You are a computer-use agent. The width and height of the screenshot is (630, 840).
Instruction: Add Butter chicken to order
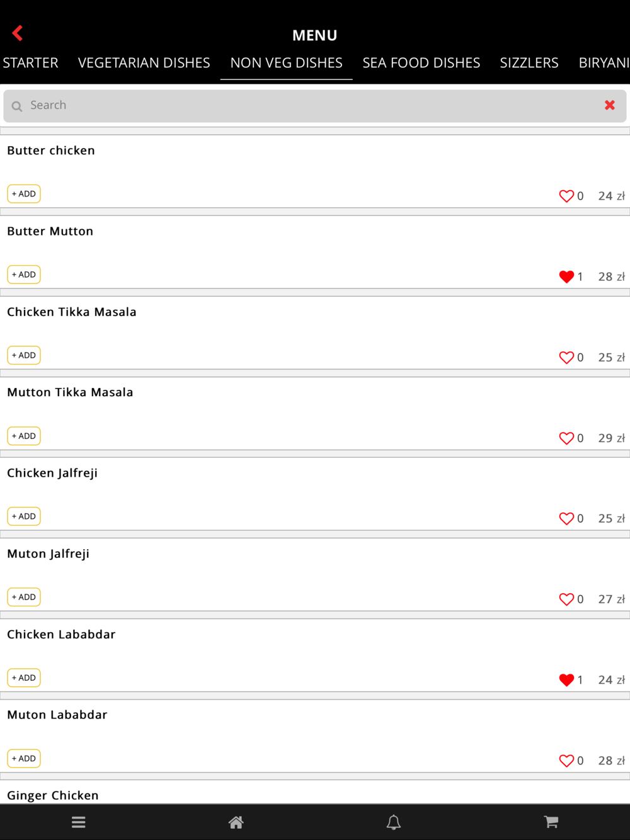coord(24,194)
